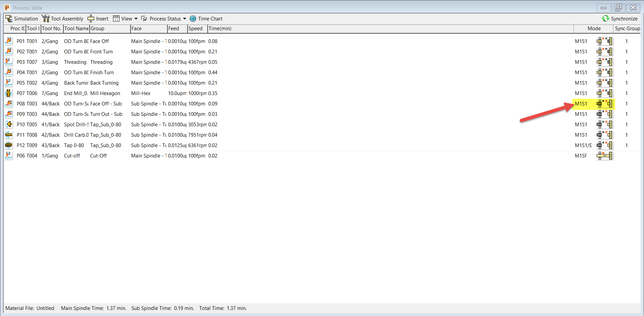The image size is (644, 316).
Task: Open the View dropdown menu
Action: [125, 19]
